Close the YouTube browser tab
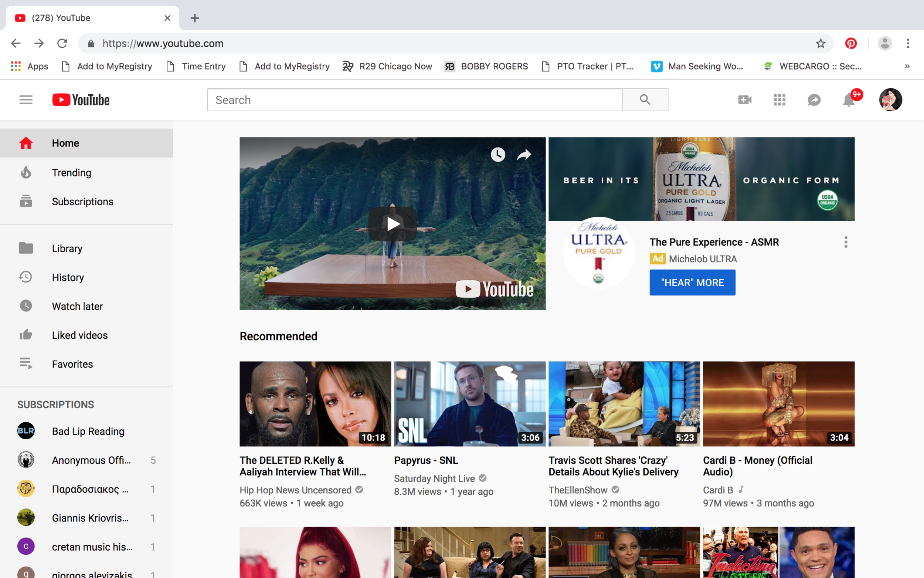 point(167,18)
